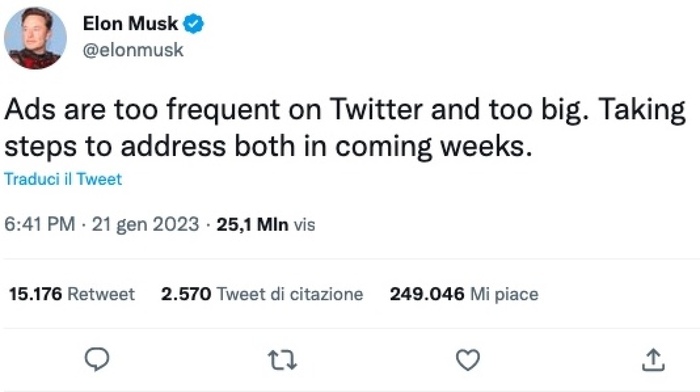Like the tweet with the heart icon
This screenshot has width=700, height=392.
pos(467,360)
